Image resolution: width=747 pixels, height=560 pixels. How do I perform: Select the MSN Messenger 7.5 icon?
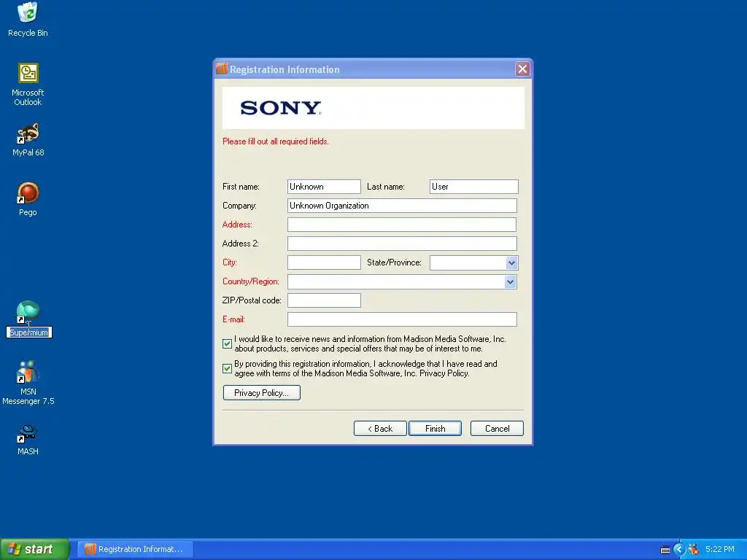click(x=28, y=372)
